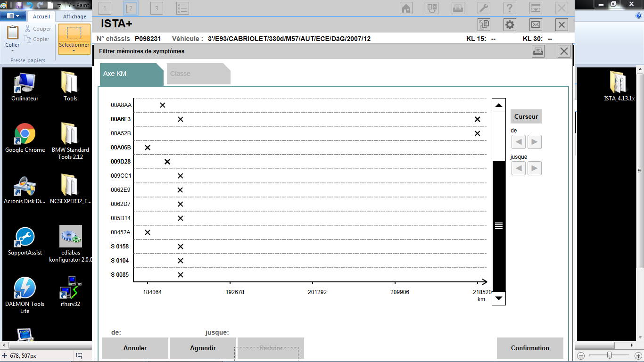Select the Acronis Disk Director desktop icon
Screen dimensions: 644x362
25,189
